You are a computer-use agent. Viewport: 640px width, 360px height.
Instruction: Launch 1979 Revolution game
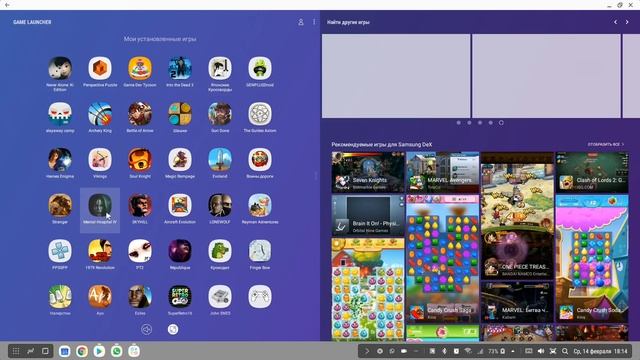point(100,251)
